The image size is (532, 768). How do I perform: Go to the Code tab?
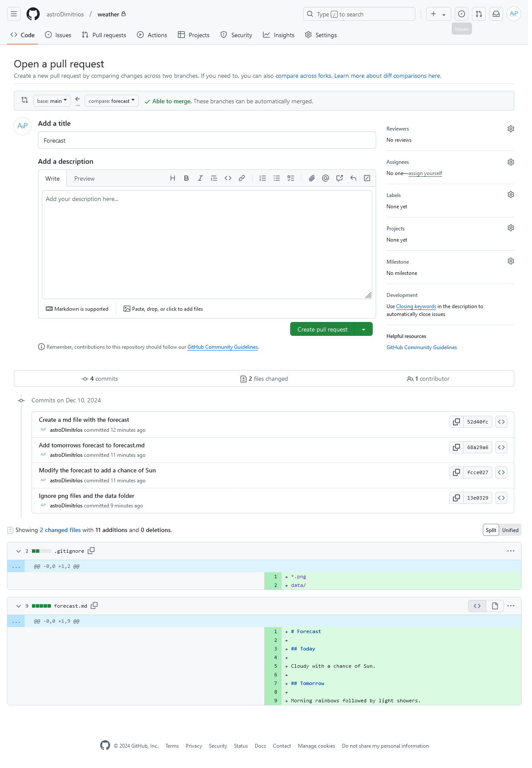pos(22,35)
